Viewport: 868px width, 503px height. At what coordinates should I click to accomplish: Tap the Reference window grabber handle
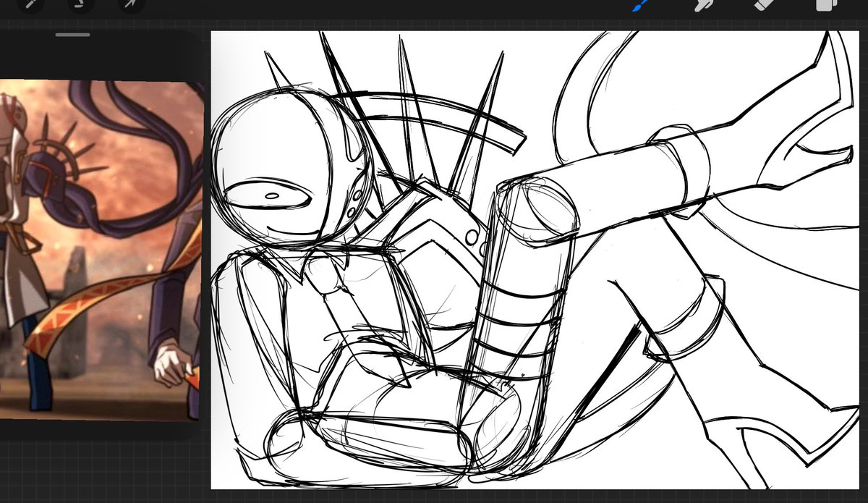point(72,34)
